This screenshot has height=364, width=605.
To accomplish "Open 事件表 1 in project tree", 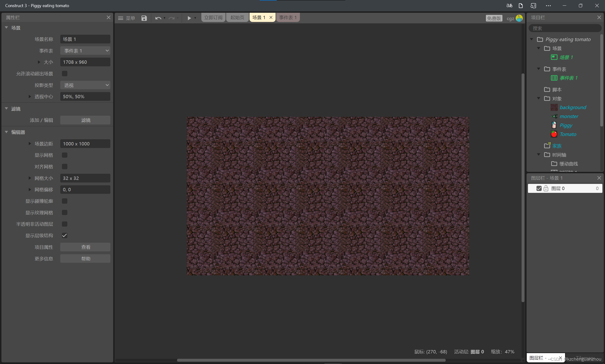I will [568, 78].
